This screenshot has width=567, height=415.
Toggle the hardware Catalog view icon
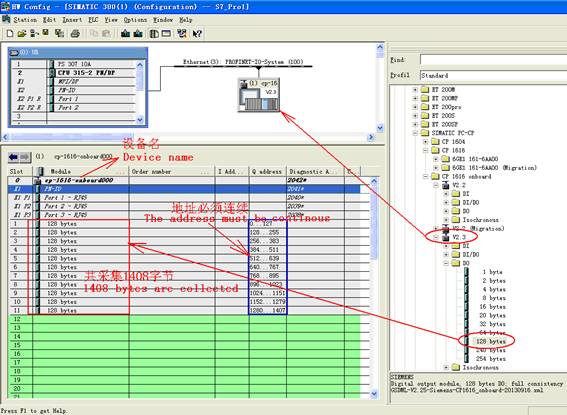coord(154,34)
